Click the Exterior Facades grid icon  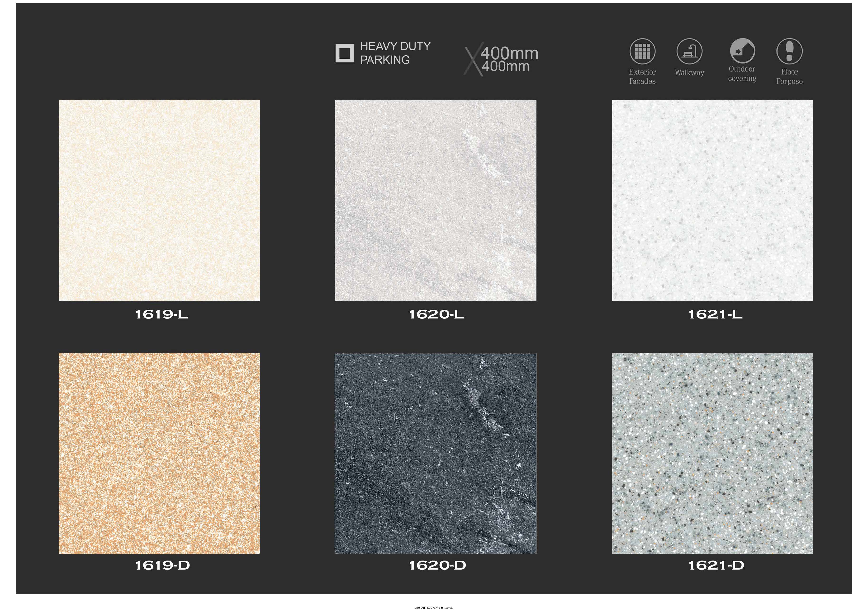[642, 51]
